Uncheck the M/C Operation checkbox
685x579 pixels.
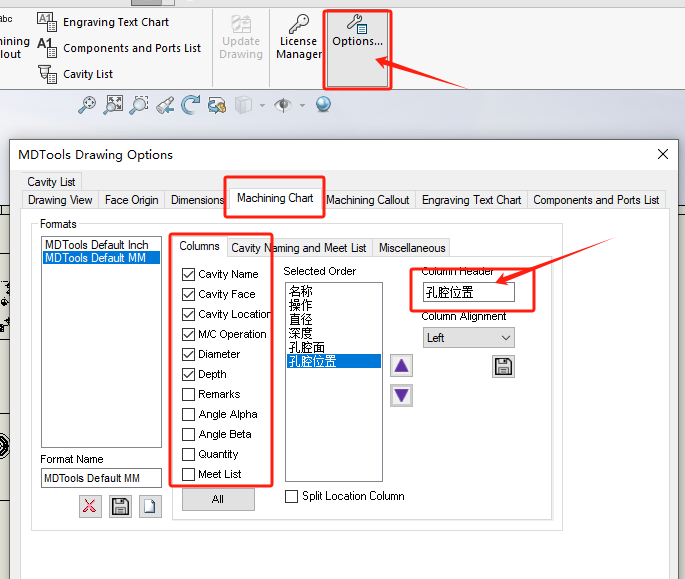pyautogui.click(x=188, y=334)
